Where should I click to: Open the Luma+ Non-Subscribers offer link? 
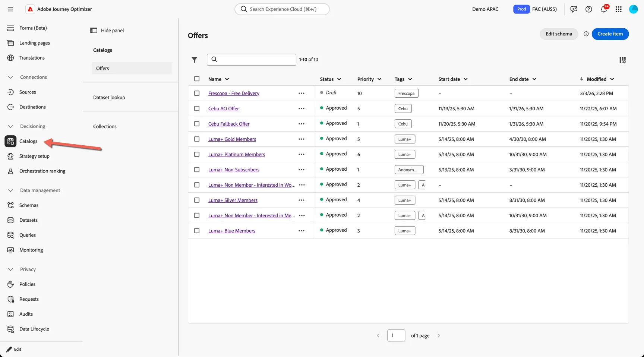[234, 170]
